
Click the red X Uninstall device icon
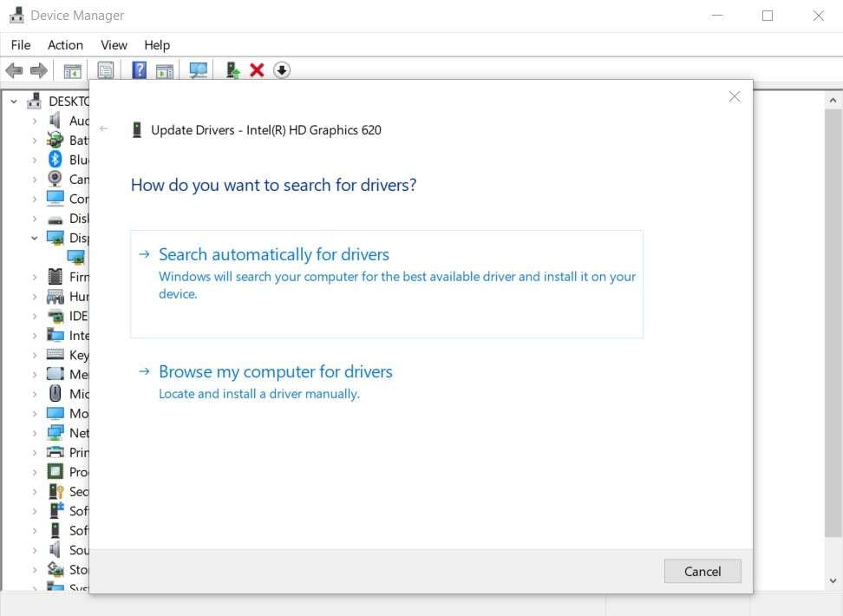pyautogui.click(x=257, y=70)
